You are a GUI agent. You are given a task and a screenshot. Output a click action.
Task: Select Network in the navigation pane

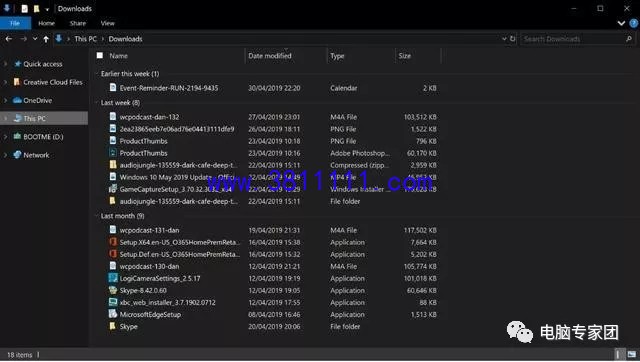click(36, 155)
